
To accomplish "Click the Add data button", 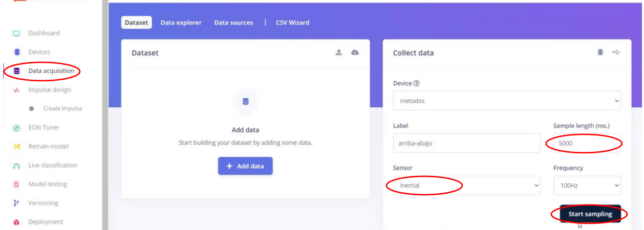I will click(x=245, y=166).
